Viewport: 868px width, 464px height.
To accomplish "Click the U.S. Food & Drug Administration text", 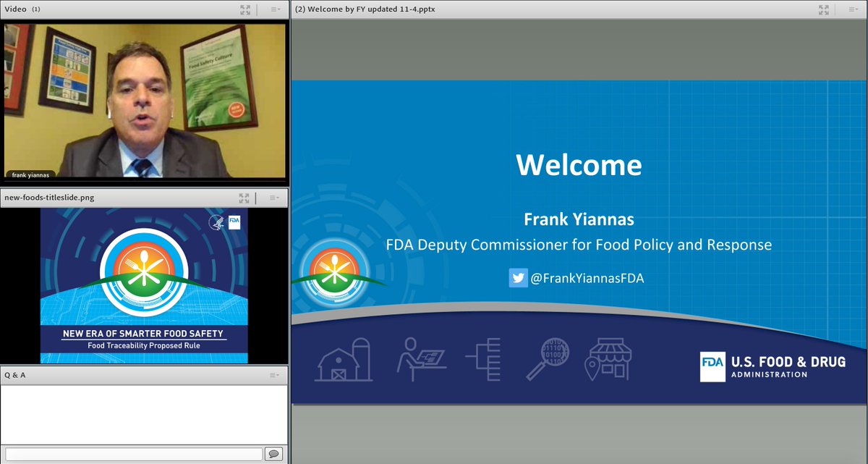I will point(788,366).
